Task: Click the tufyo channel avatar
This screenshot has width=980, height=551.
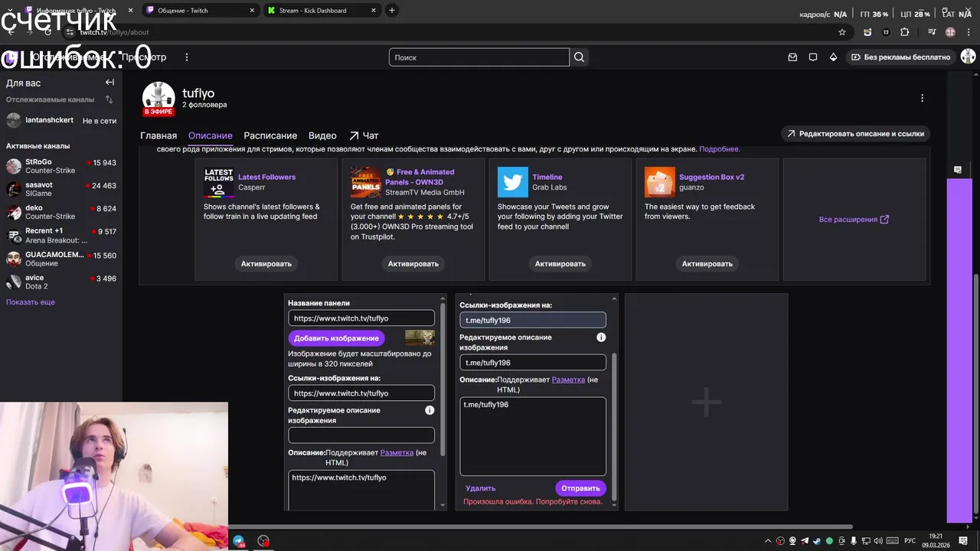Action: pyautogui.click(x=159, y=98)
